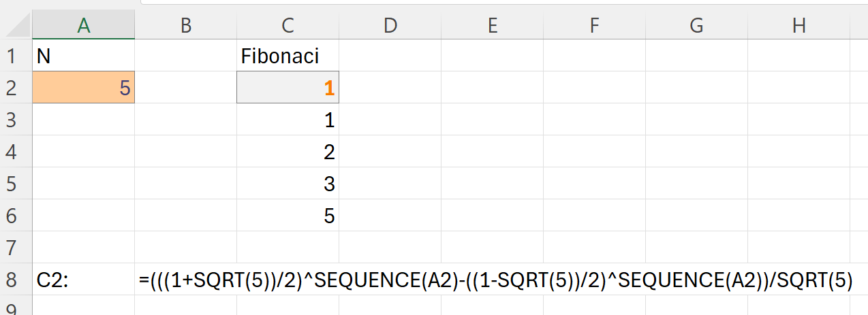The width and height of the screenshot is (868, 315).
Task: Select column B header
Action: click(x=185, y=25)
